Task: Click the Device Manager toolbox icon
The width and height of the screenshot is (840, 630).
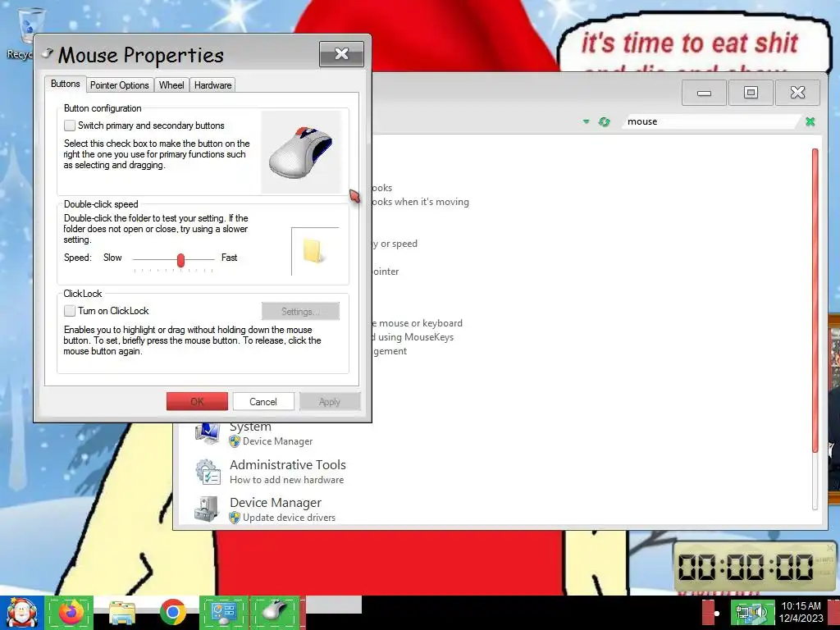Action: point(208,509)
